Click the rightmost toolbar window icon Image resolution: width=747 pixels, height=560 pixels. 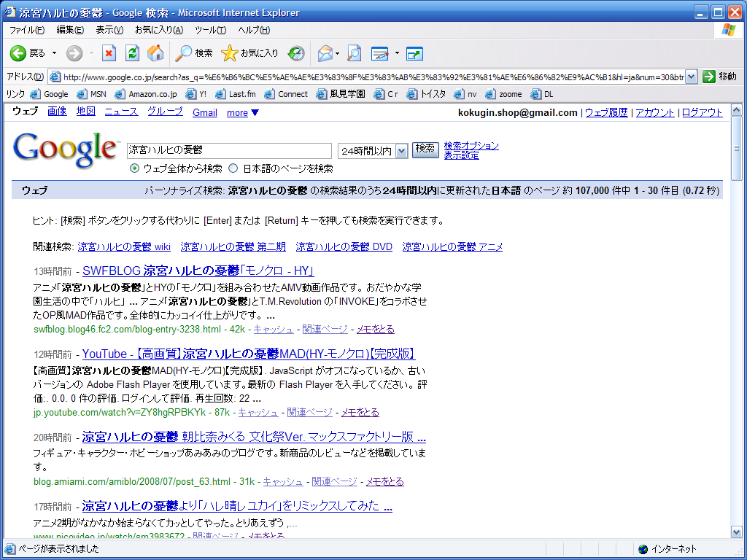coord(414,53)
